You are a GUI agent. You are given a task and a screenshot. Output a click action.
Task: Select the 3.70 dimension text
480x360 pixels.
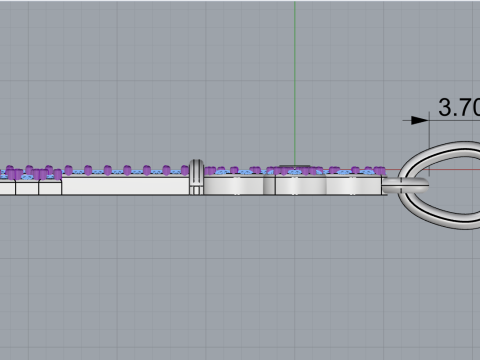coord(459,108)
